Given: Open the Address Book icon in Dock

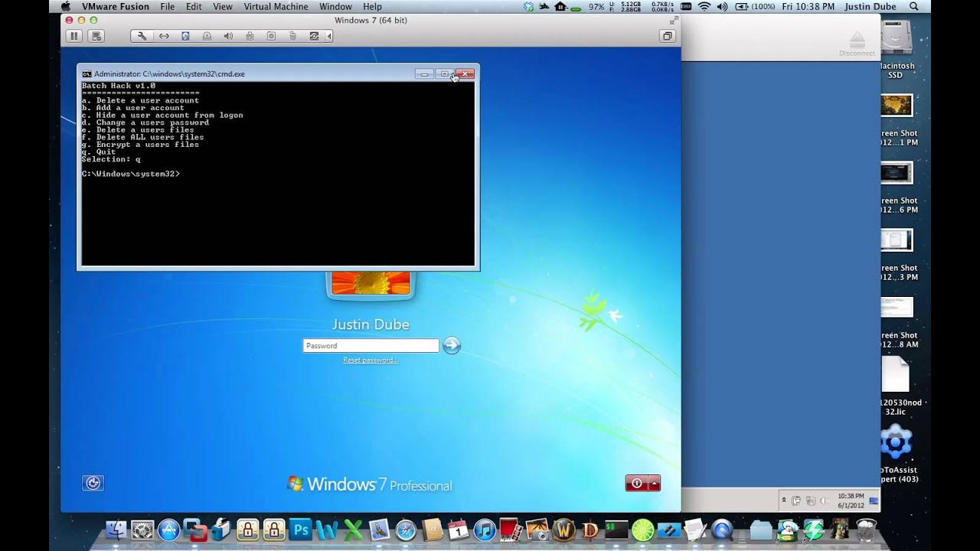Looking at the screenshot, I should click(432, 530).
